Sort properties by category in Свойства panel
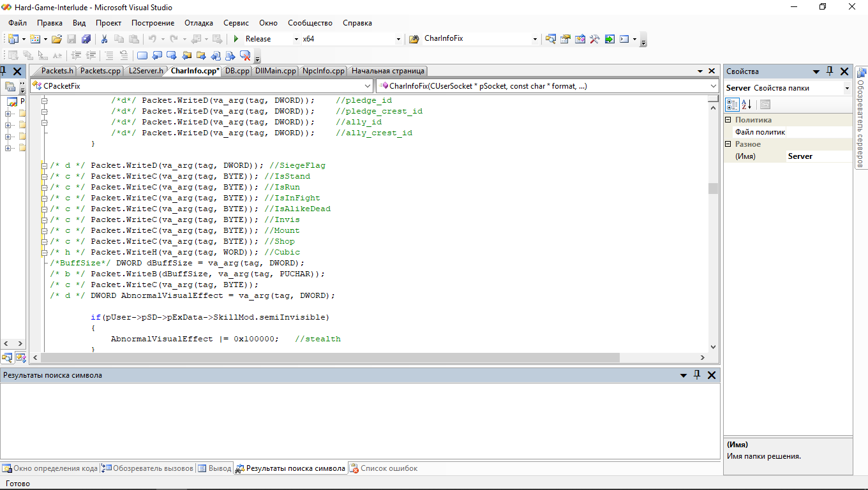The image size is (868, 490). pyautogui.click(x=733, y=104)
